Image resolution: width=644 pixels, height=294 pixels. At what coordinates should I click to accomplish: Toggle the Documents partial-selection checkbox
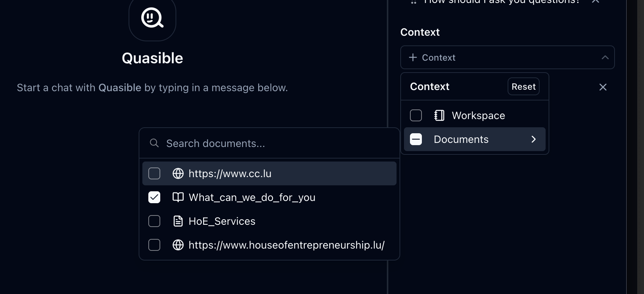tap(416, 139)
